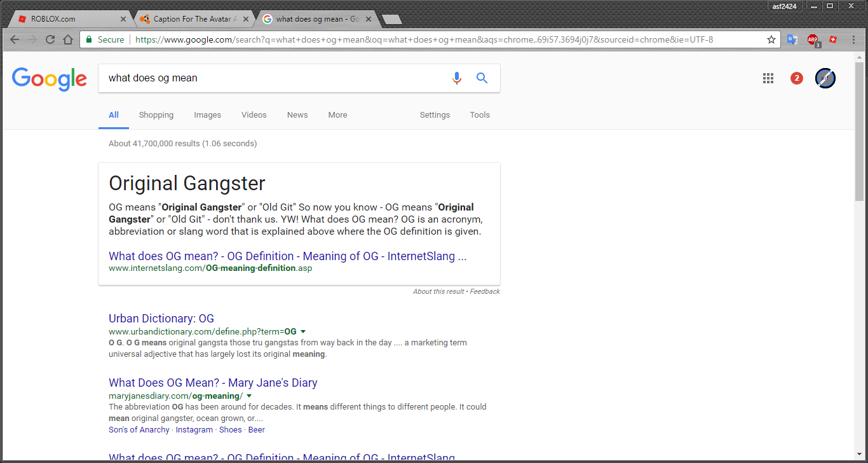Start voice search with the microphone

point(457,78)
